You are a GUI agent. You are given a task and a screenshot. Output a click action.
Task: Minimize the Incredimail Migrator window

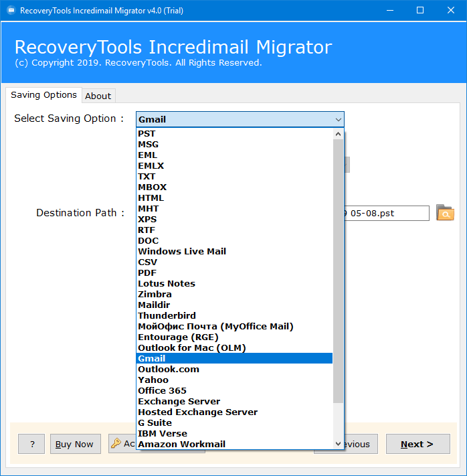(390, 10)
